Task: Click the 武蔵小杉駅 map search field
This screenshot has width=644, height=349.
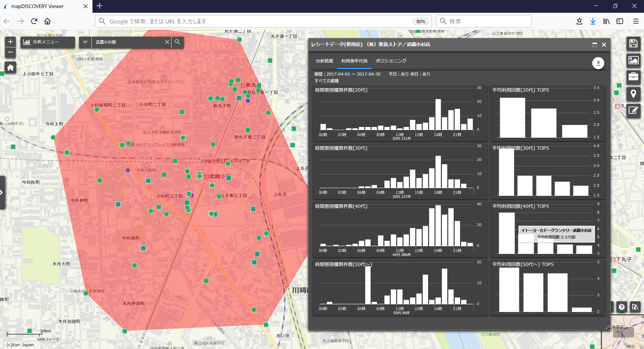Action: point(128,42)
